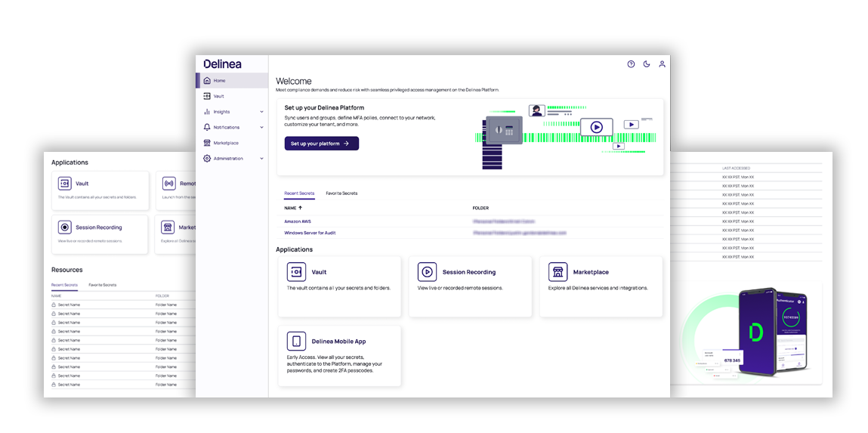This screenshot has height=433, width=868.
Task: Toggle dark mode with moon icon
Action: pyautogui.click(x=647, y=64)
